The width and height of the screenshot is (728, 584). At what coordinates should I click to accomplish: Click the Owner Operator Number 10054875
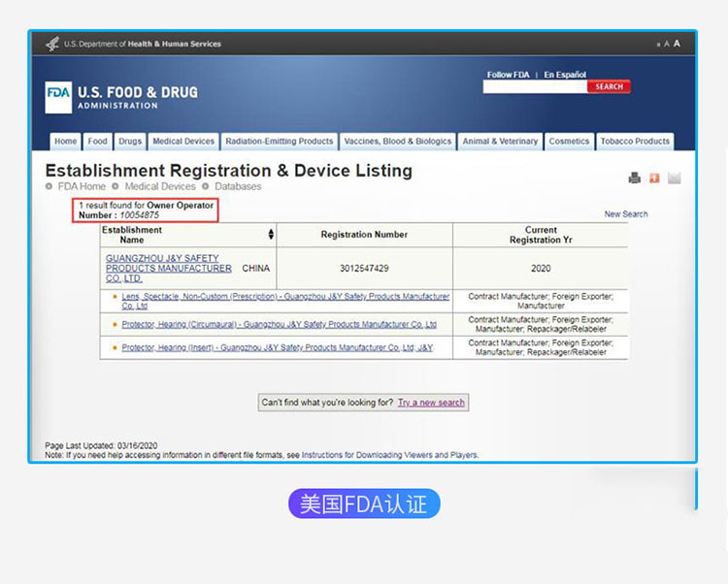click(x=139, y=215)
